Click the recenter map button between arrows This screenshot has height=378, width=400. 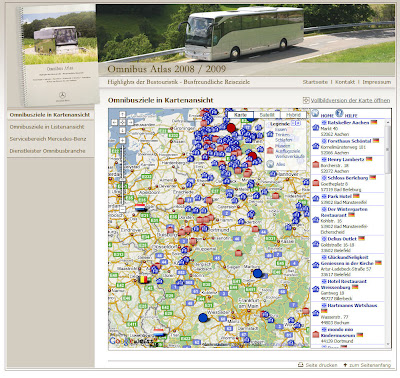coord(122,122)
